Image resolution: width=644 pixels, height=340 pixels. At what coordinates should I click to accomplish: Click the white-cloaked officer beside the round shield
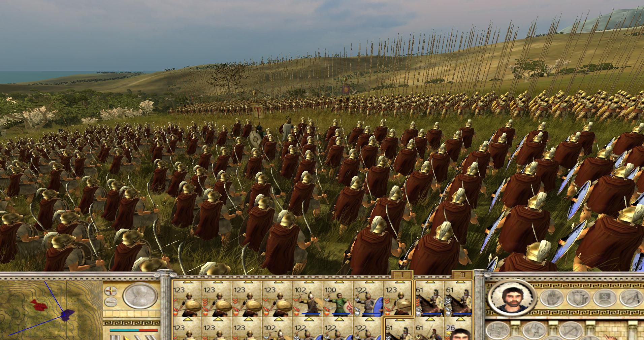click(288, 128)
